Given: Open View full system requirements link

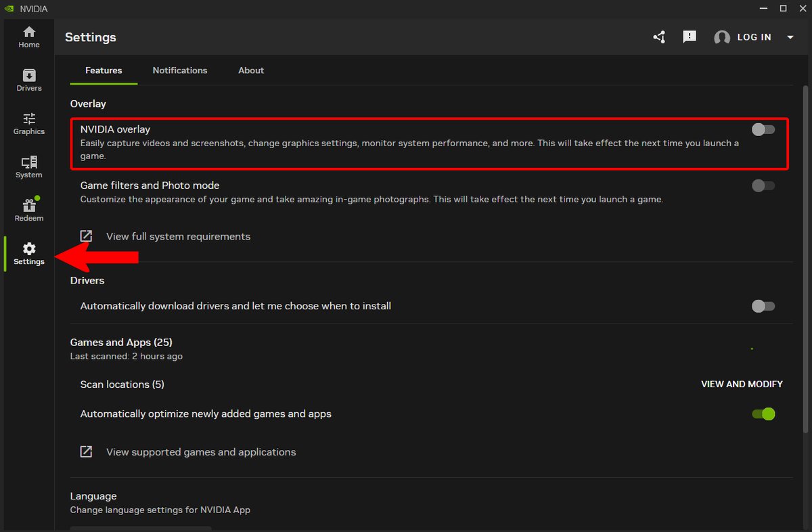Looking at the screenshot, I should pyautogui.click(x=178, y=236).
